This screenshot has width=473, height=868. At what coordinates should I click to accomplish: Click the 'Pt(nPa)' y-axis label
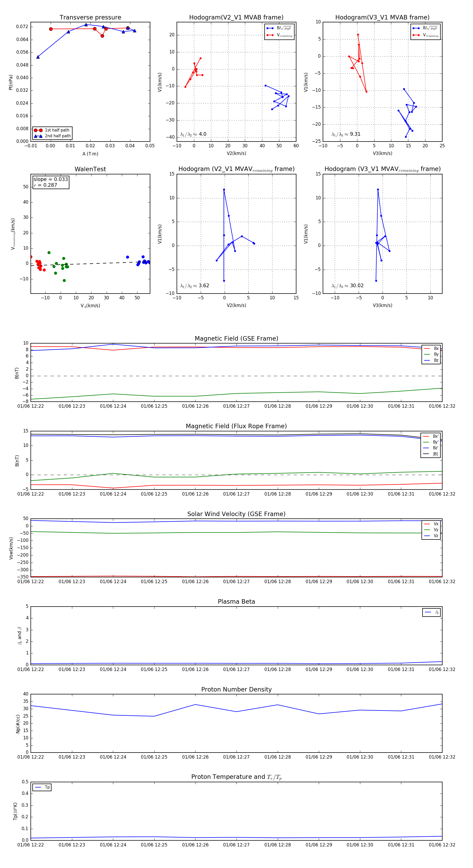click(x=11, y=82)
